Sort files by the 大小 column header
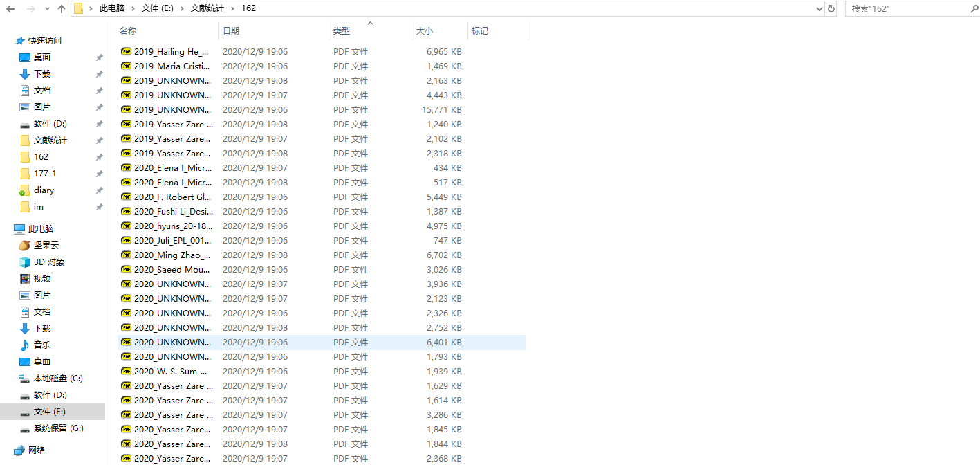This screenshot has height=465, width=980. (424, 31)
